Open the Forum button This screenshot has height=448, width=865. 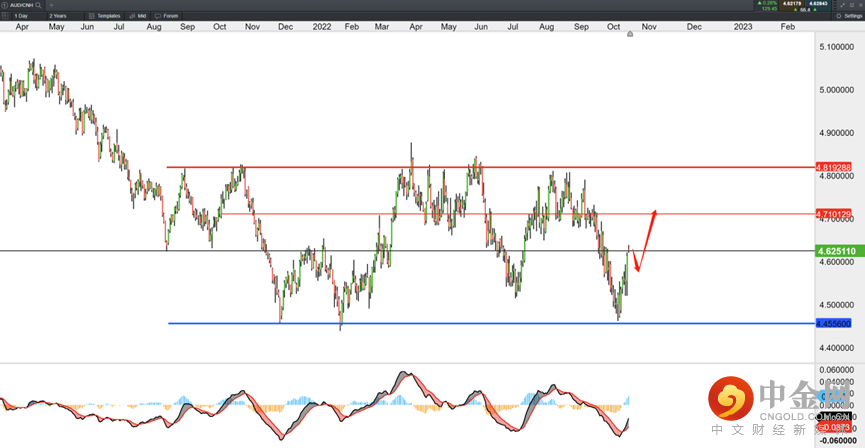coord(166,16)
